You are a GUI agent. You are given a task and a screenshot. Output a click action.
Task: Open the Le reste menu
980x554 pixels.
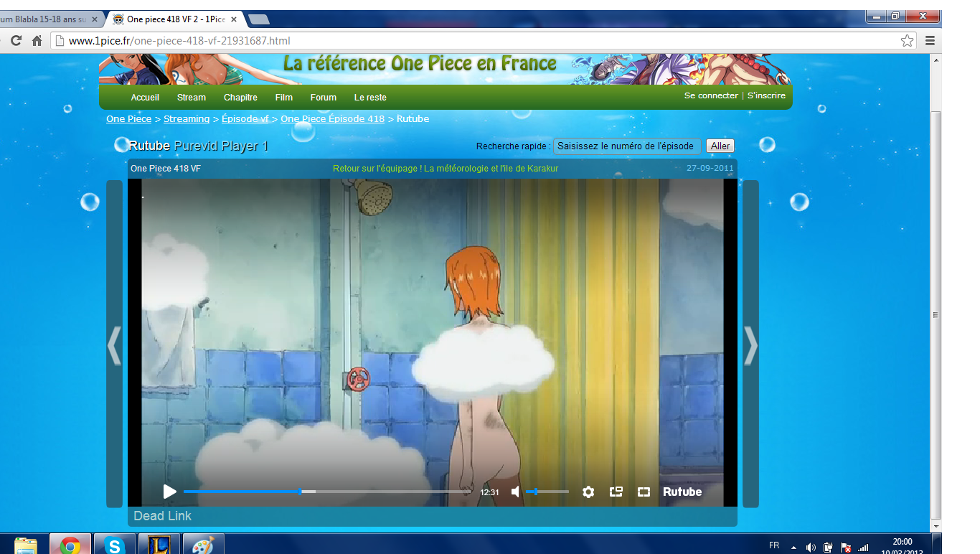[370, 98]
